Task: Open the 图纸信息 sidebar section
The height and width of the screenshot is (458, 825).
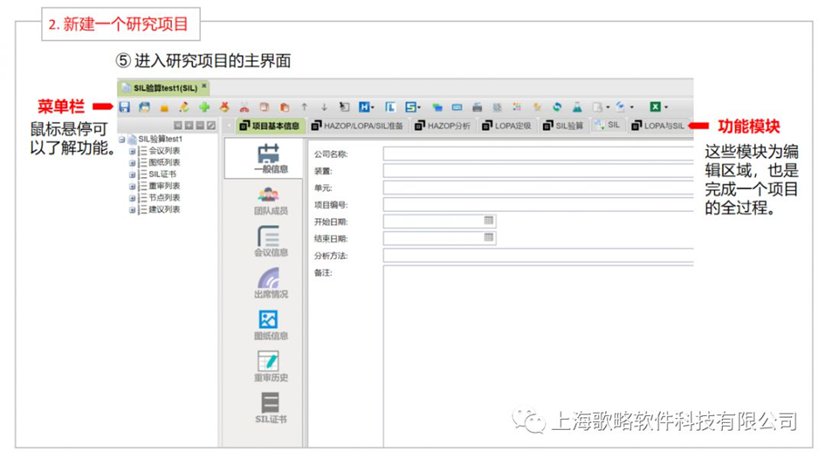Action: coord(270,325)
